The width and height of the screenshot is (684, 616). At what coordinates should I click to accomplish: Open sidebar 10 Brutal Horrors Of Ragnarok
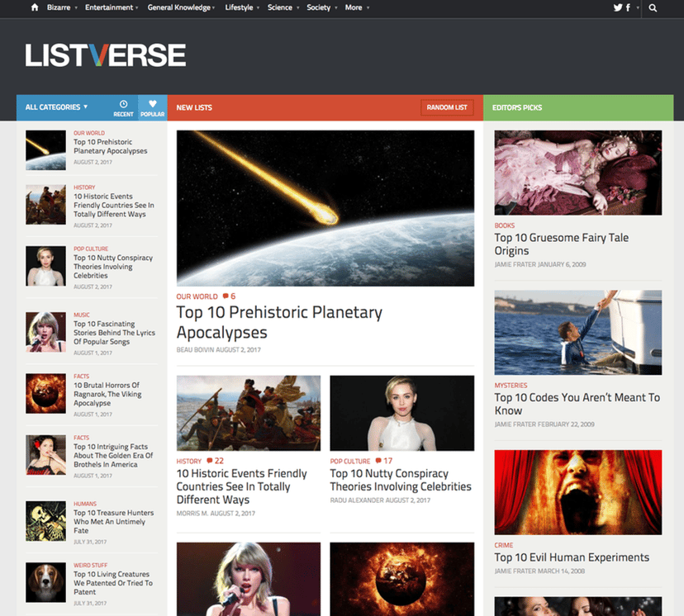[107, 394]
